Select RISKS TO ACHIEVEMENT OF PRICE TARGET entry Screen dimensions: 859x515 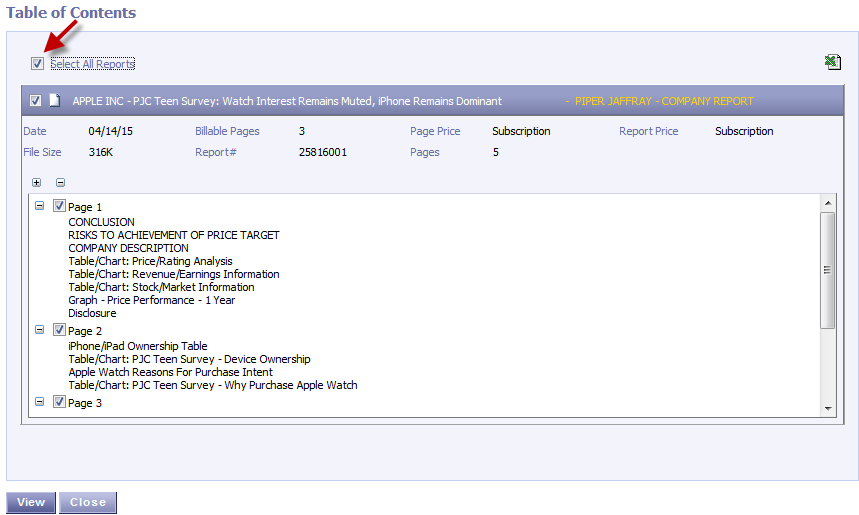(x=174, y=235)
